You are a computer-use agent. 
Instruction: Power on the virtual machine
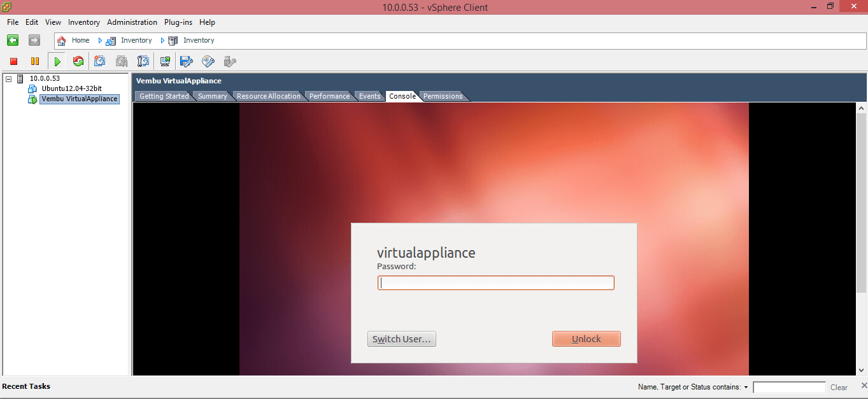[x=56, y=60]
